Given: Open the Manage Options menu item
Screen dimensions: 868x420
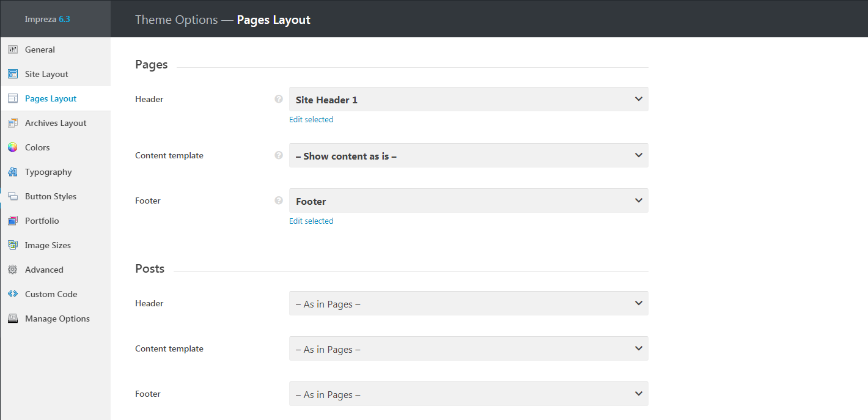Looking at the screenshot, I should [57, 319].
